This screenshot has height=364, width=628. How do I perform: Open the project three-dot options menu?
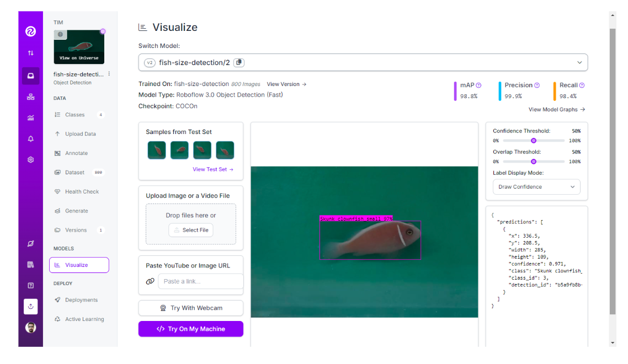click(109, 74)
